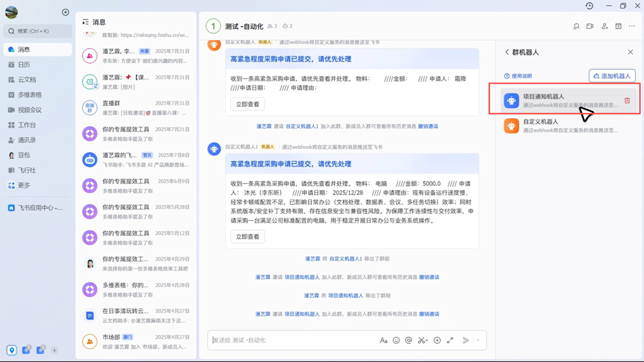Open the screenshot scissors dropdown

click(423, 340)
